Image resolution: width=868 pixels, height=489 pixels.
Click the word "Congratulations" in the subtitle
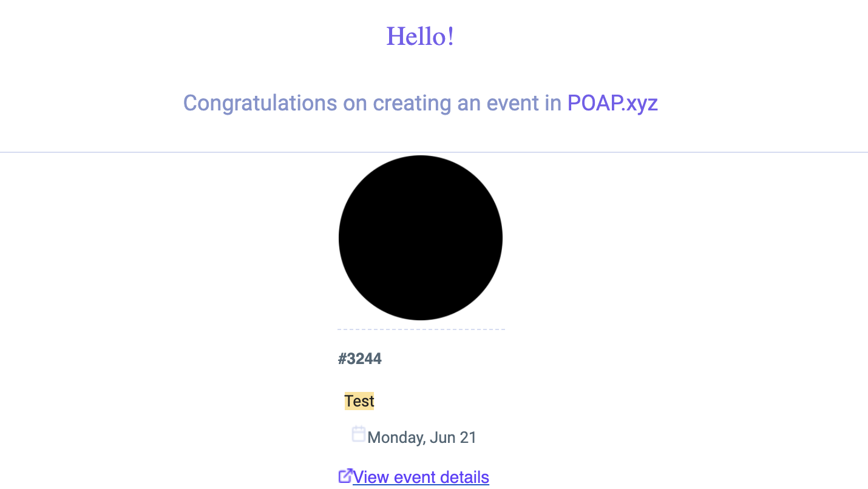click(260, 103)
